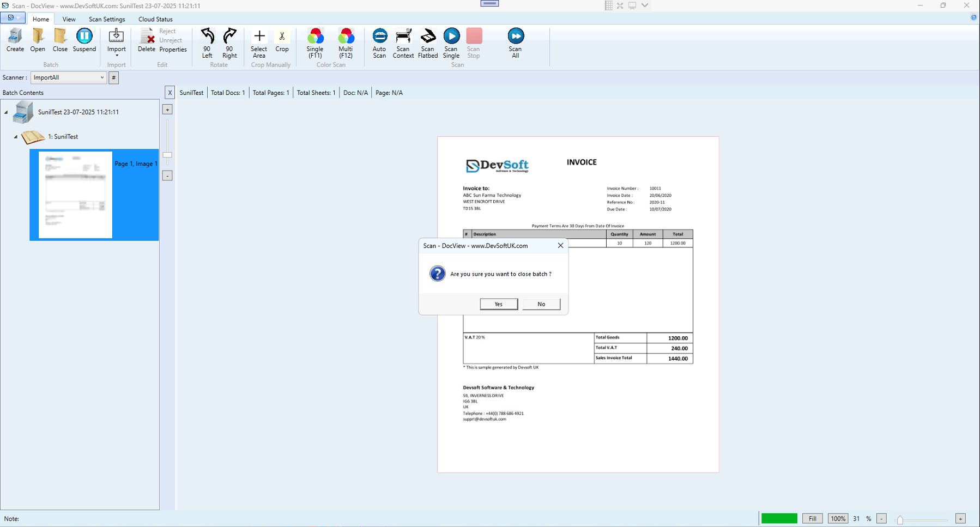Dismiss the close batch prompt with No
Screen dimensions: 980x527
(x=541, y=304)
